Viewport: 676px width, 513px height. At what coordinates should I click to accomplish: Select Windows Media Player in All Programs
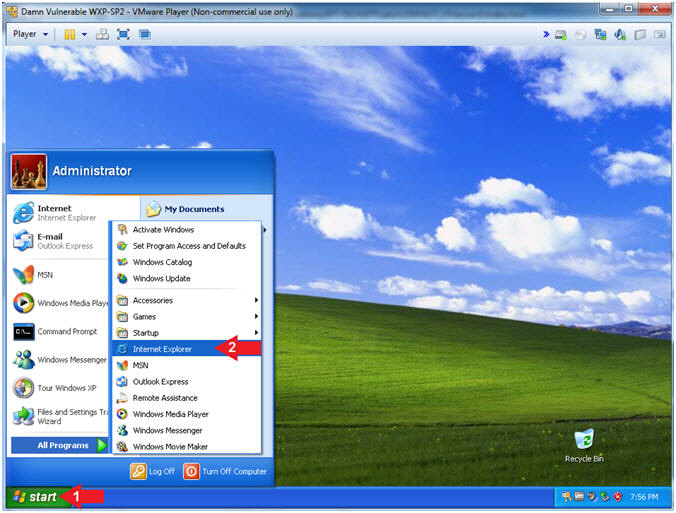(x=187, y=414)
